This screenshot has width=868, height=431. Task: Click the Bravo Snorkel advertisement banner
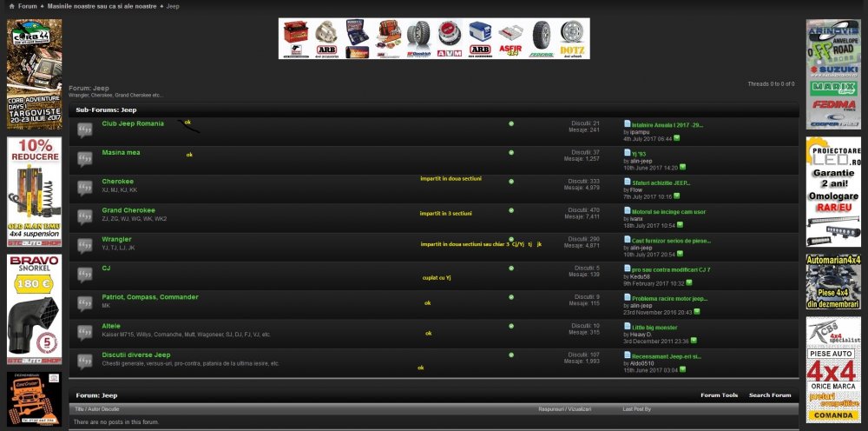(34, 308)
